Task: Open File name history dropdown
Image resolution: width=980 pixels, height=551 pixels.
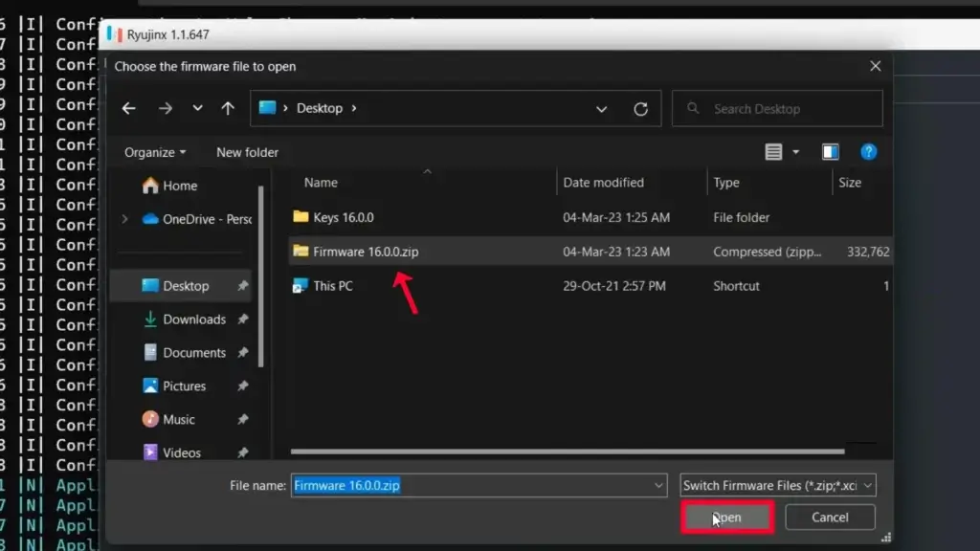Action: pos(658,485)
